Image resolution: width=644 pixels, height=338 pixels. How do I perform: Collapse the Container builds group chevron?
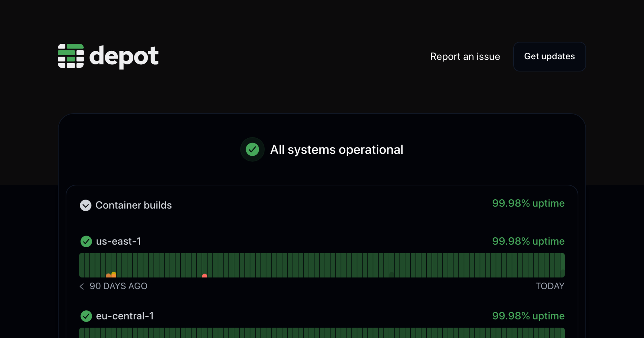click(x=86, y=205)
